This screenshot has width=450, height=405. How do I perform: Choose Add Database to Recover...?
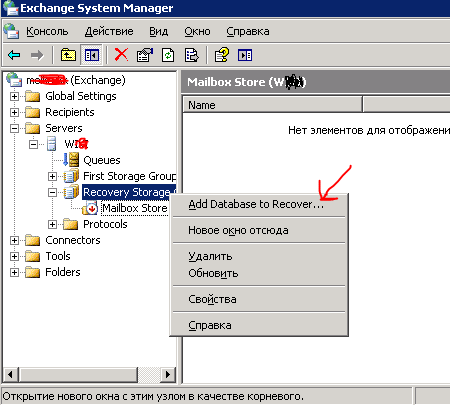pos(259,204)
